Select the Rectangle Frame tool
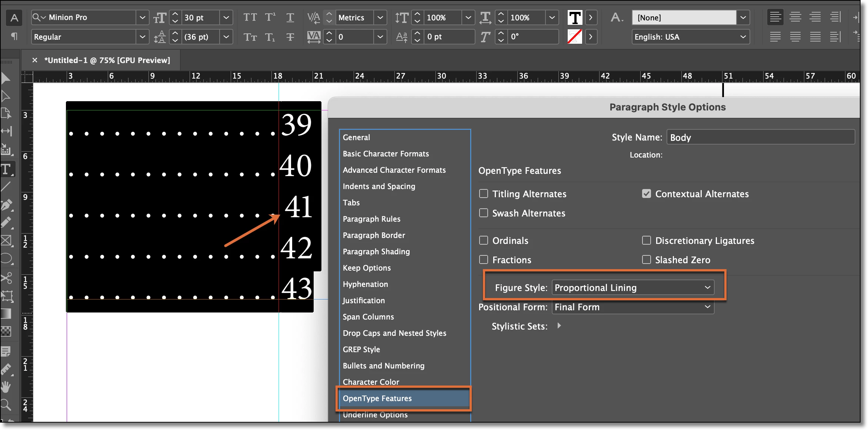868x430 pixels. (x=6, y=241)
